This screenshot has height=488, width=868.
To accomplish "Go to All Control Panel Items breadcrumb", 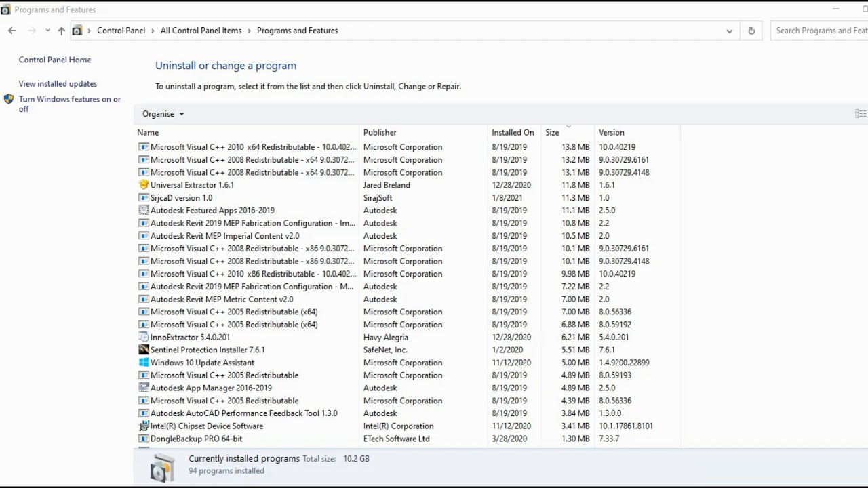I will click(201, 30).
